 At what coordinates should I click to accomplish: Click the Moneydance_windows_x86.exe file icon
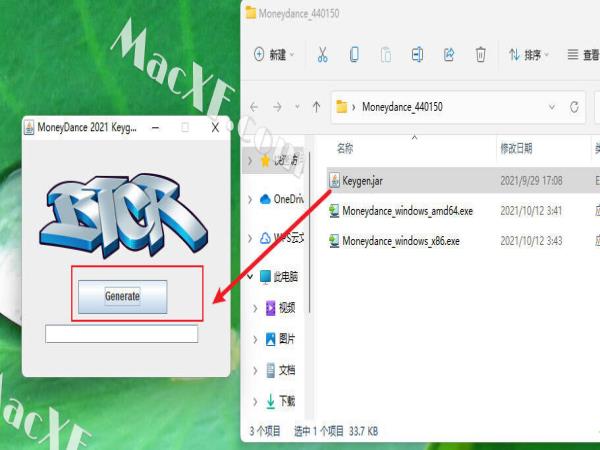[334, 241]
